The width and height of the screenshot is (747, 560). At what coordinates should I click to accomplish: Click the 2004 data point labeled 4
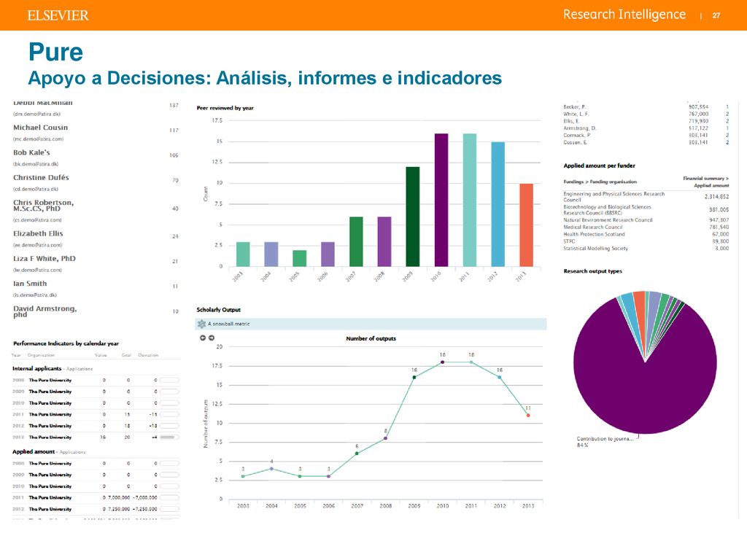click(x=271, y=469)
